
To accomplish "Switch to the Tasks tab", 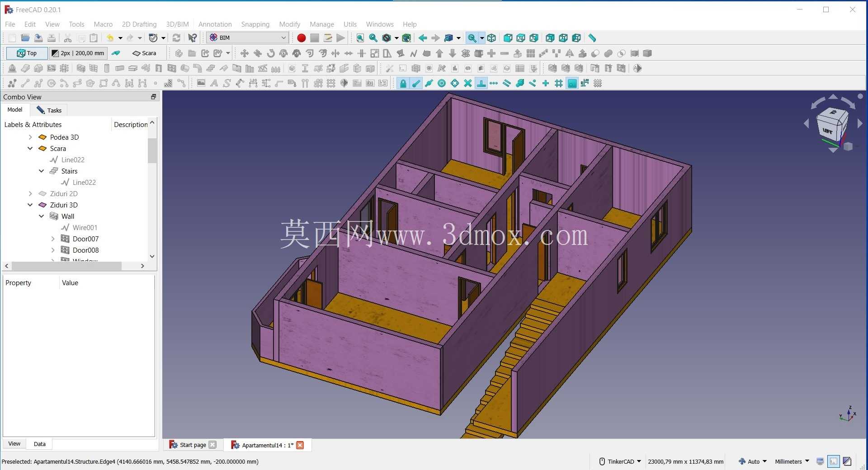I will click(49, 110).
